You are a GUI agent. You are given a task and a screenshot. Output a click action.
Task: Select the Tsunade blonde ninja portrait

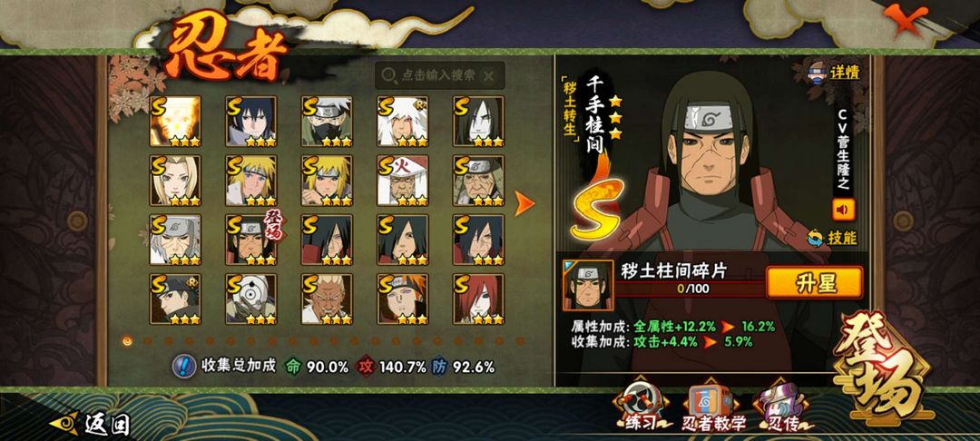click(x=176, y=181)
